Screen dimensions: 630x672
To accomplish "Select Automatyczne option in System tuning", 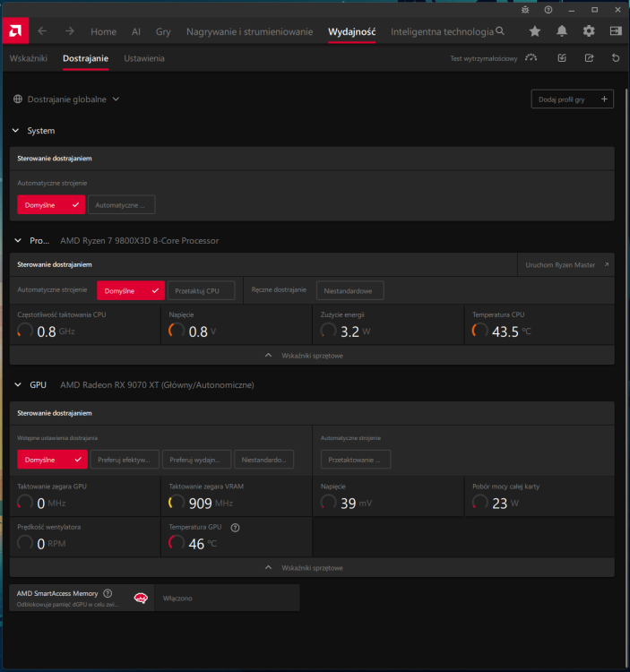I will coord(121,205).
